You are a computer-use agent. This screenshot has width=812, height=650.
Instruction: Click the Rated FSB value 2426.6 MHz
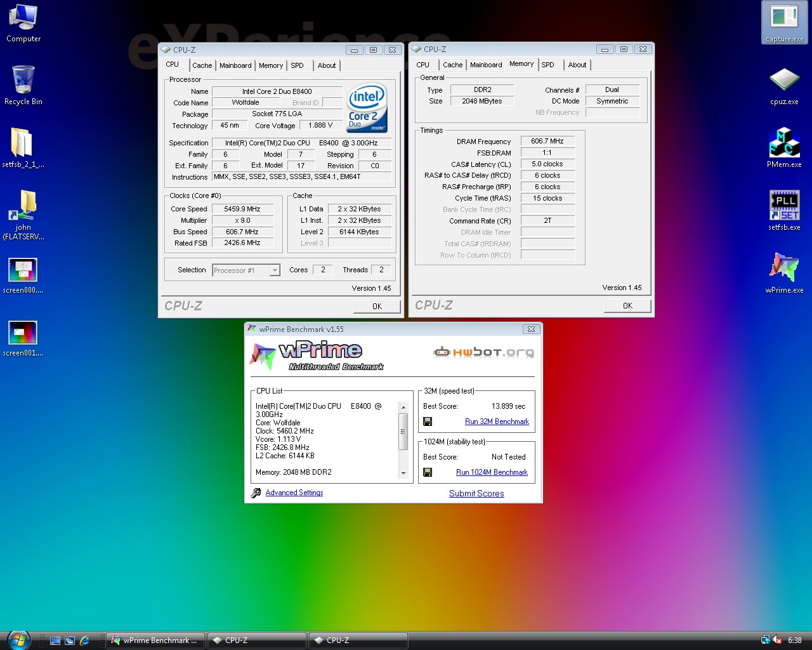(242, 242)
